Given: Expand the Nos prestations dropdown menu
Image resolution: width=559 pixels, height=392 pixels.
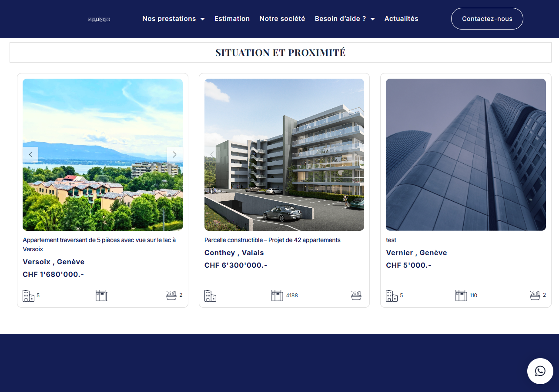Looking at the screenshot, I should coord(173,19).
